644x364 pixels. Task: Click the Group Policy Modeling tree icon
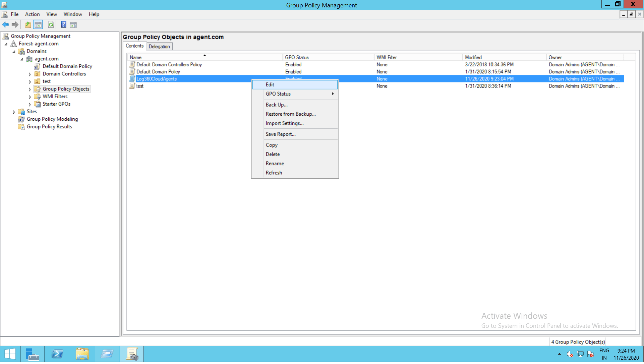coord(21,119)
